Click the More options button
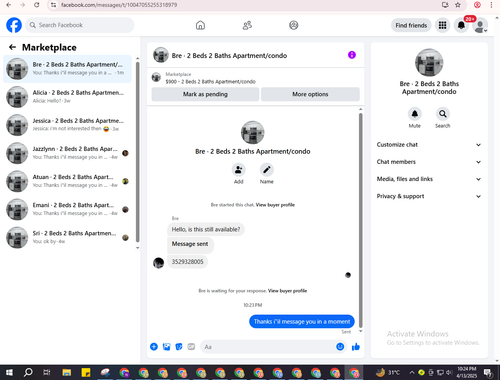The height and width of the screenshot is (380, 500). (x=310, y=94)
